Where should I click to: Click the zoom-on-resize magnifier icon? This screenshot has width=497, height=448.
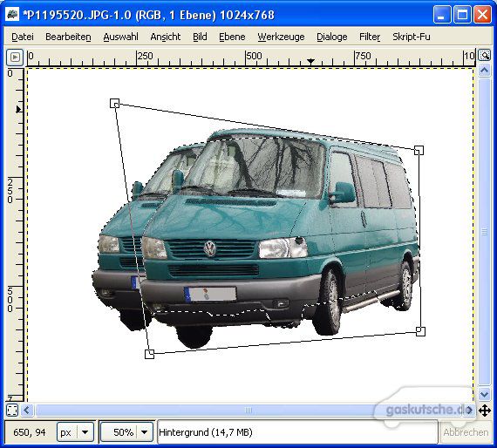point(484,55)
